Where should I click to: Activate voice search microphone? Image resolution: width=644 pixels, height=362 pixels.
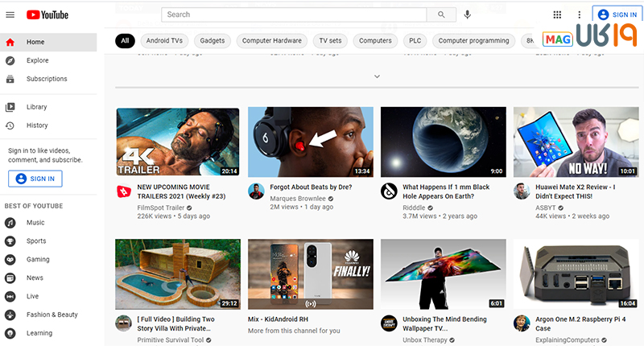[467, 14]
